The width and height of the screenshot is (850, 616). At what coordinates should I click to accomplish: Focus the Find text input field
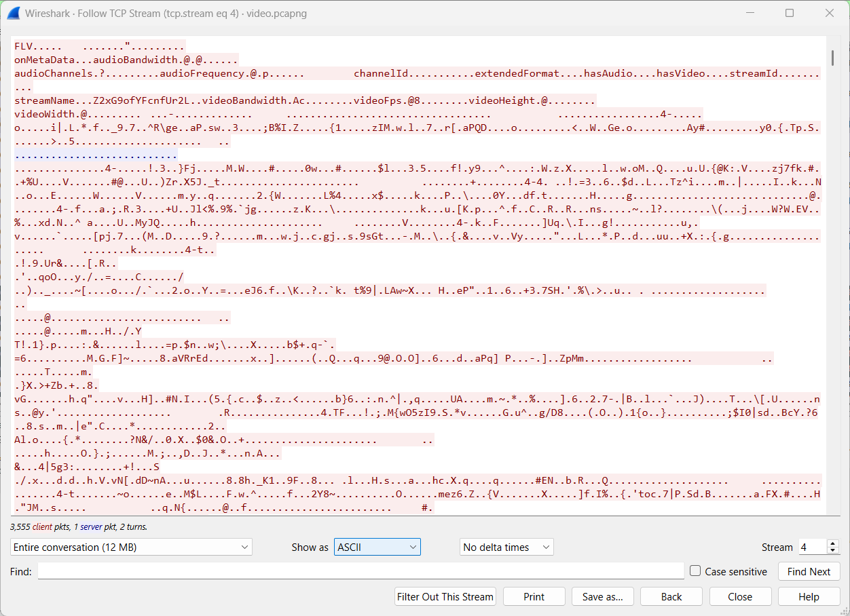361,571
